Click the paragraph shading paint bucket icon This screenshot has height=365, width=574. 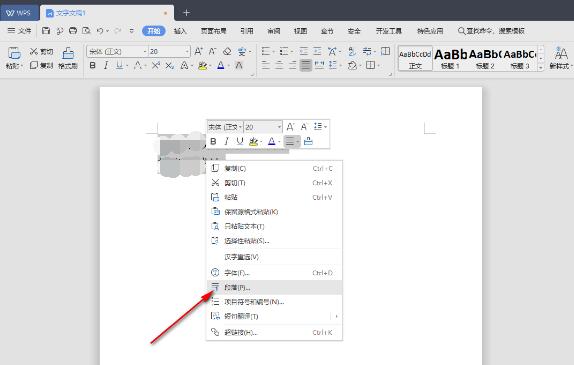352,66
